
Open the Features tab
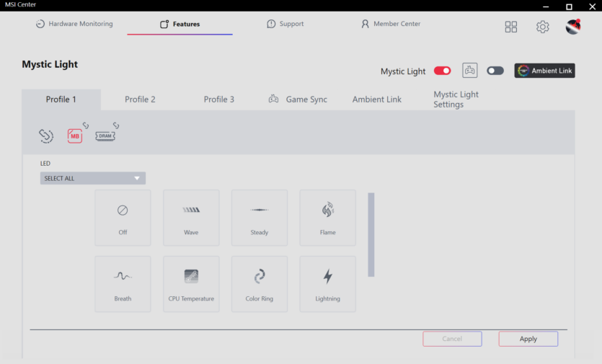click(x=180, y=24)
